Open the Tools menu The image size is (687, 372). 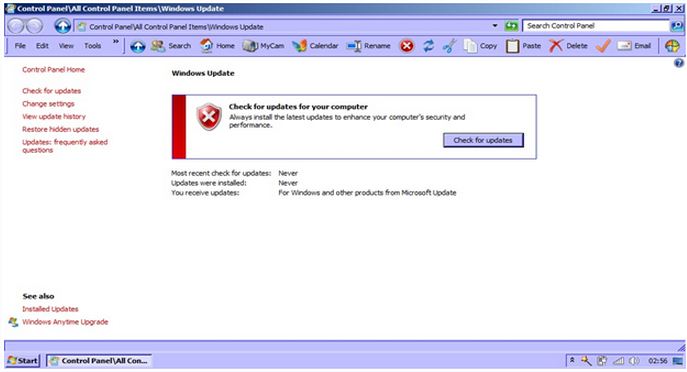[x=92, y=46]
